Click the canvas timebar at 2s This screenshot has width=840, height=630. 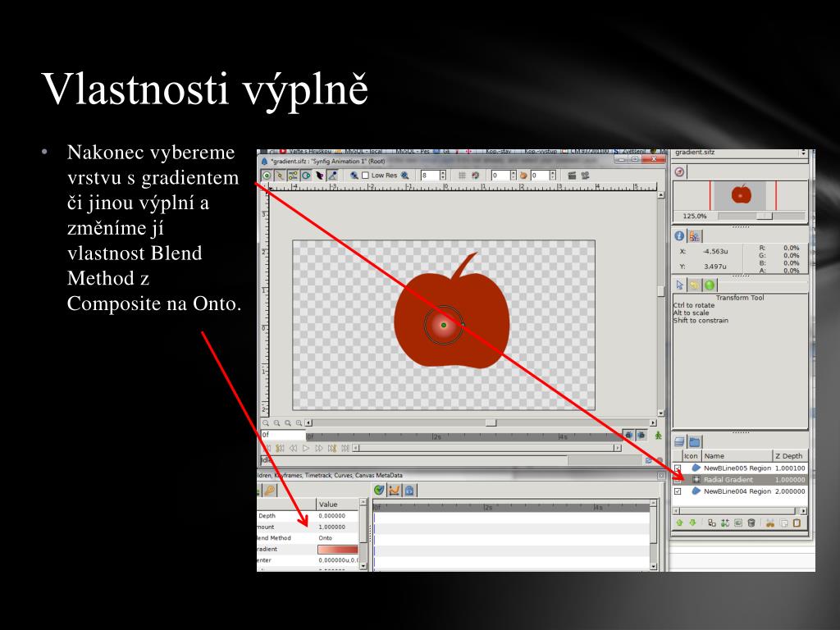click(x=436, y=437)
